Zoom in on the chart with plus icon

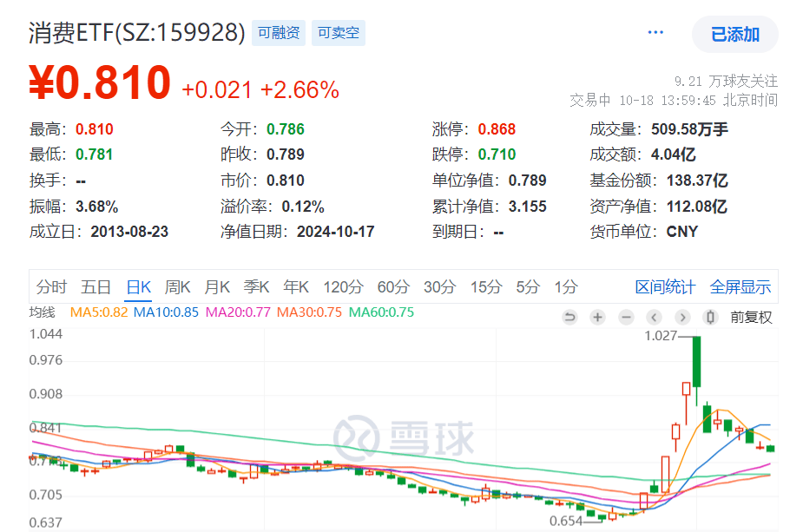pyautogui.click(x=597, y=318)
